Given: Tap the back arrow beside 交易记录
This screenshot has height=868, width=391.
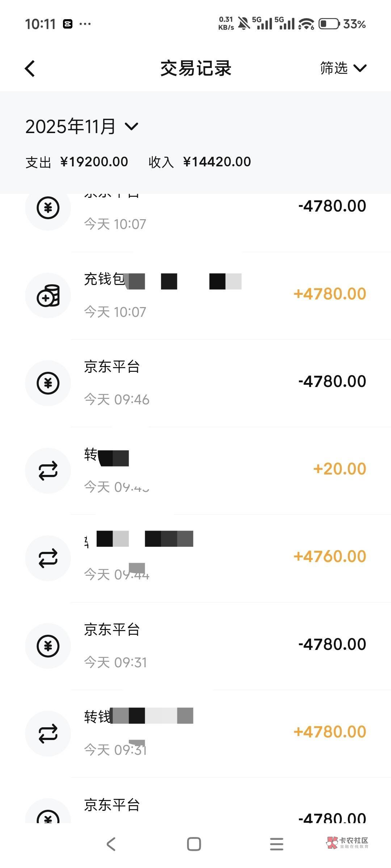Looking at the screenshot, I should (x=30, y=68).
